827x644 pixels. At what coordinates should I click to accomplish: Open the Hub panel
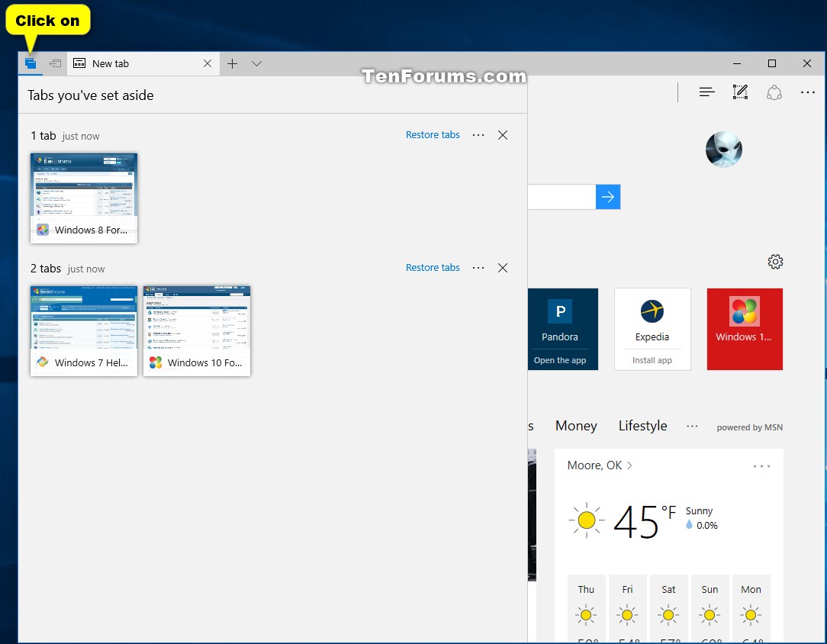point(707,92)
